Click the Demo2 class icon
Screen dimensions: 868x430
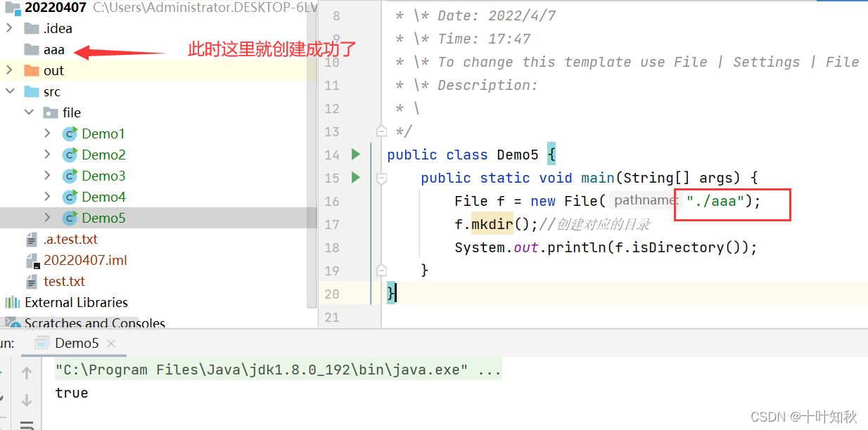tap(70, 155)
